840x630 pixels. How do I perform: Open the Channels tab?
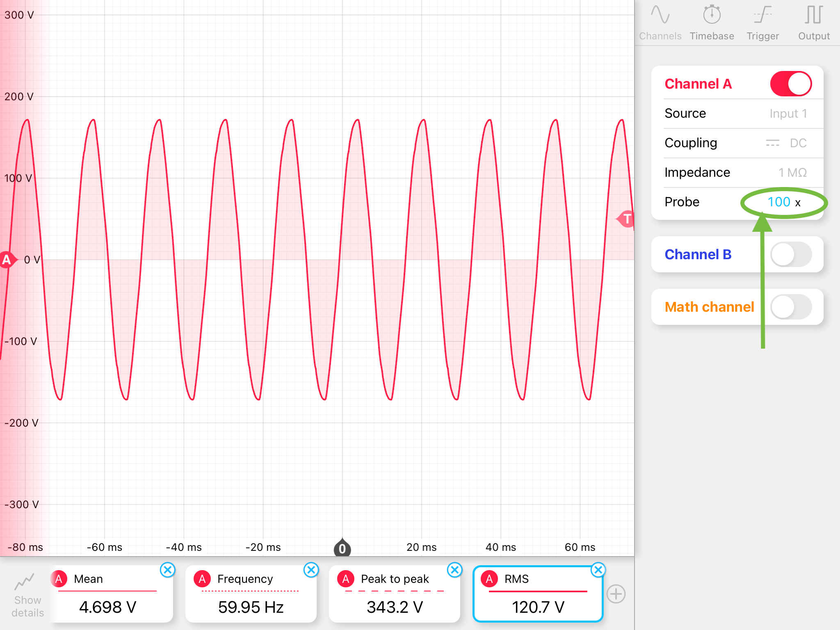pos(660,23)
